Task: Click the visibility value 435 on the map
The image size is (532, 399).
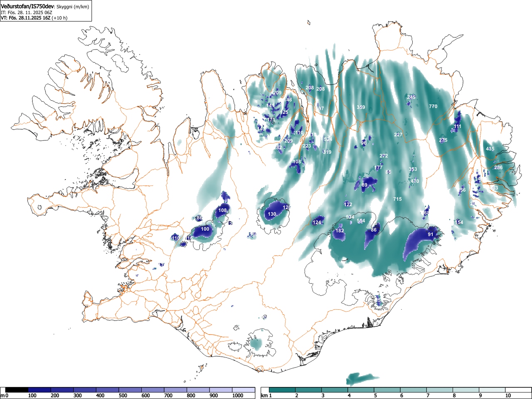Action: point(490,149)
